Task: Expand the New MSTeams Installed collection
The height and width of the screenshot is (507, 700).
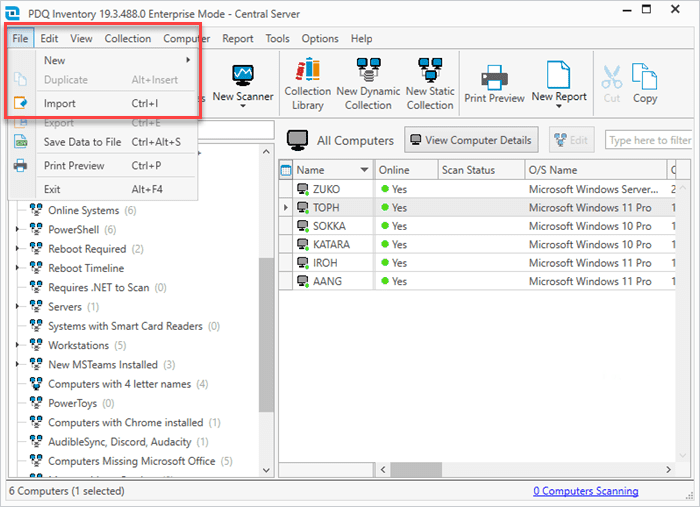Action: [17, 364]
